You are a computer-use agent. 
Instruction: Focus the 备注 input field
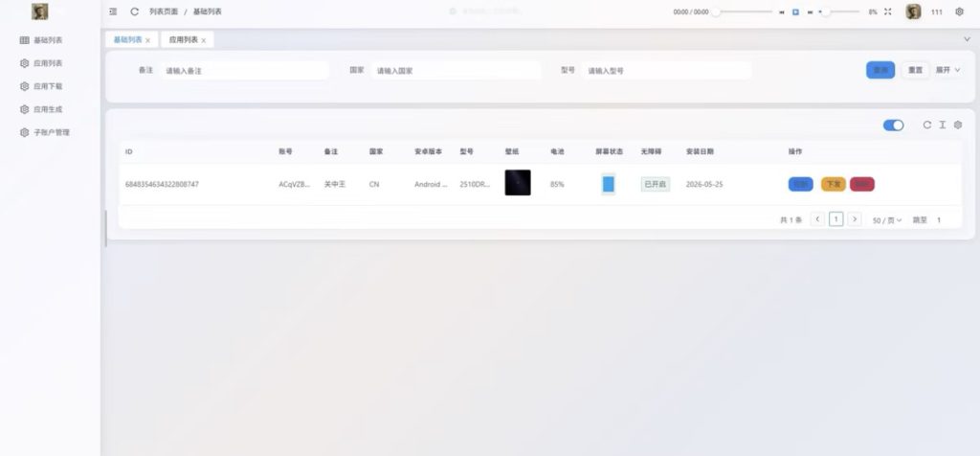244,71
